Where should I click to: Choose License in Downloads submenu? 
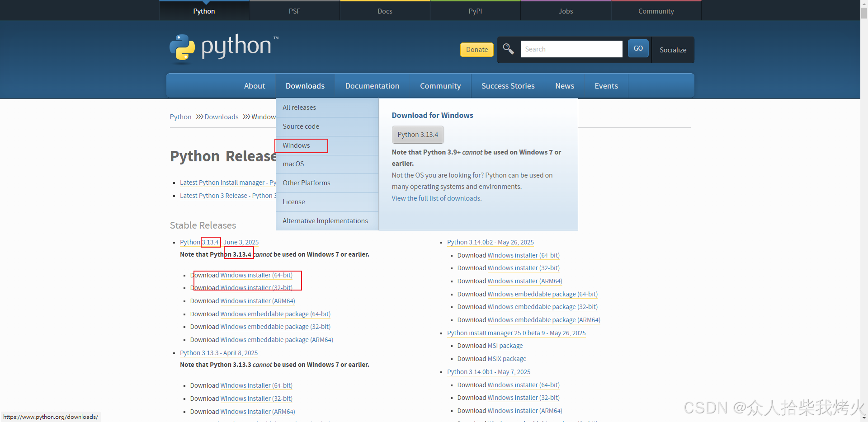pos(327,202)
